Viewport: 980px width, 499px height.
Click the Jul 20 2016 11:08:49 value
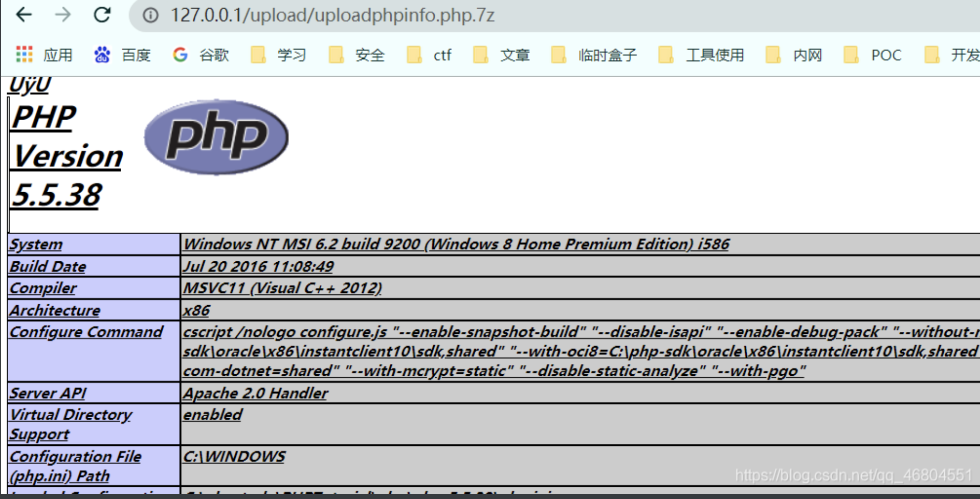click(258, 266)
